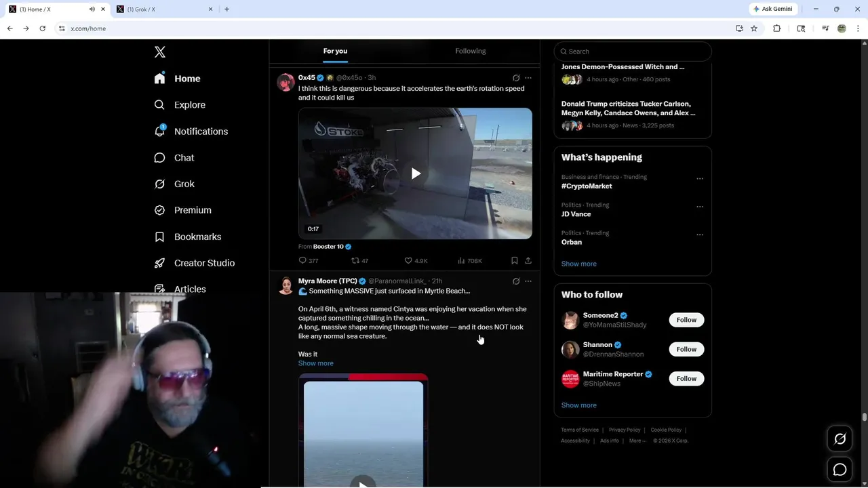Open Premium in the sidebar
Viewport: 868px width, 488px height.
point(183,210)
